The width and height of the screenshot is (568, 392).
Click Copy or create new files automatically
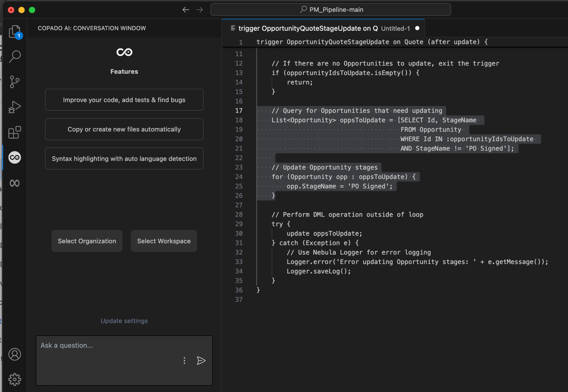124,129
